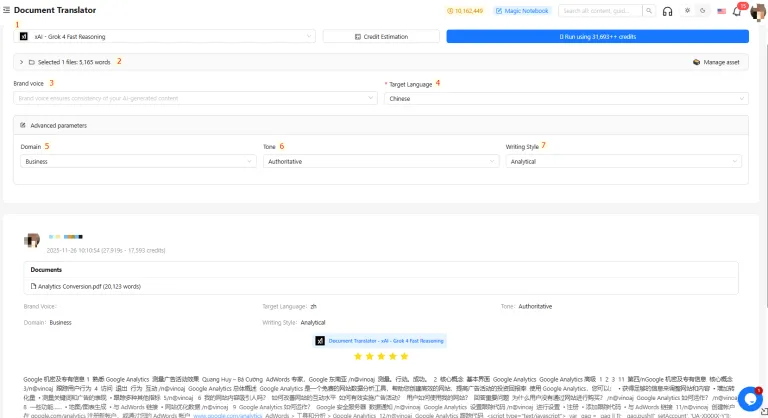Open notifications bell
768x418 pixels.
coord(737,11)
